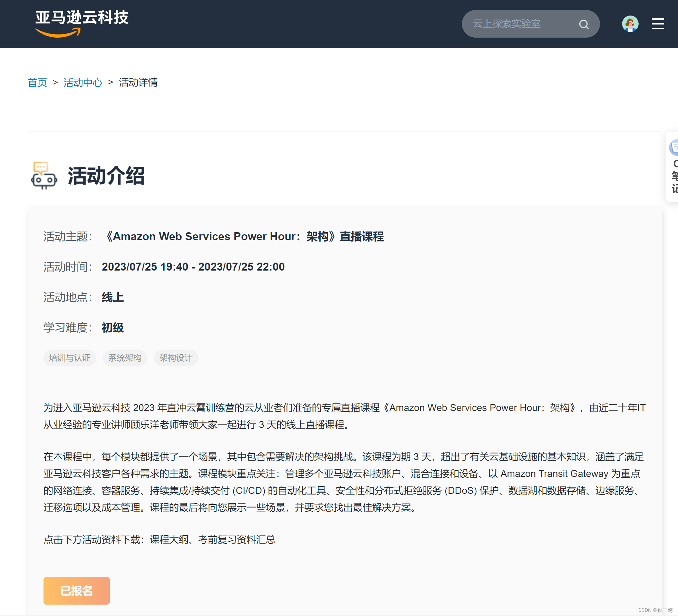Click the 活动介绍 heading
This screenshot has width=678, height=616.
pyautogui.click(x=106, y=176)
